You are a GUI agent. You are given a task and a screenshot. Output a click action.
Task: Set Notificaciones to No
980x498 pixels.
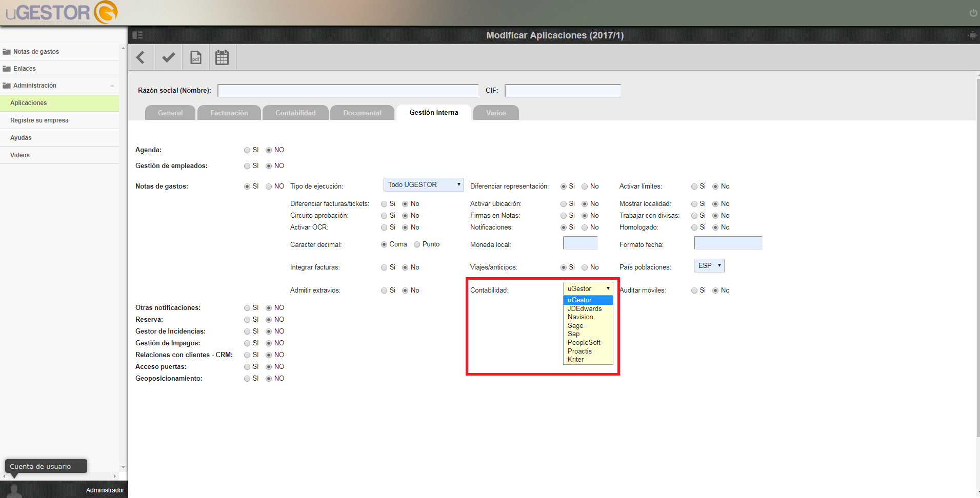click(585, 227)
